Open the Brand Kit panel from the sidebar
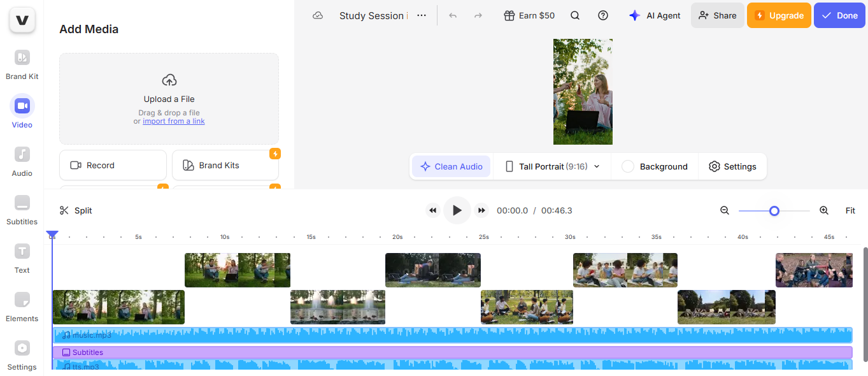This screenshot has height=376, width=868. click(x=22, y=64)
